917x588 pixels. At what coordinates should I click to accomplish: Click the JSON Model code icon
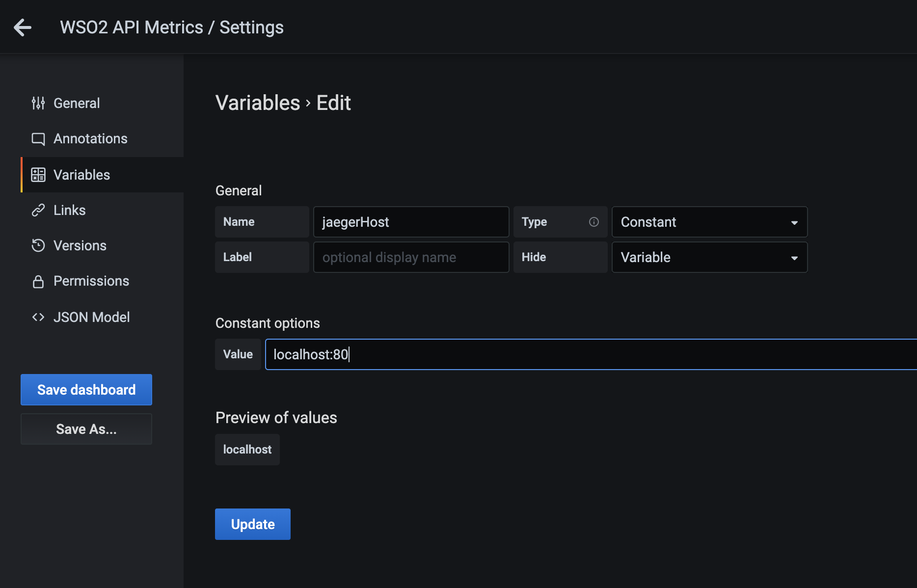click(x=38, y=317)
